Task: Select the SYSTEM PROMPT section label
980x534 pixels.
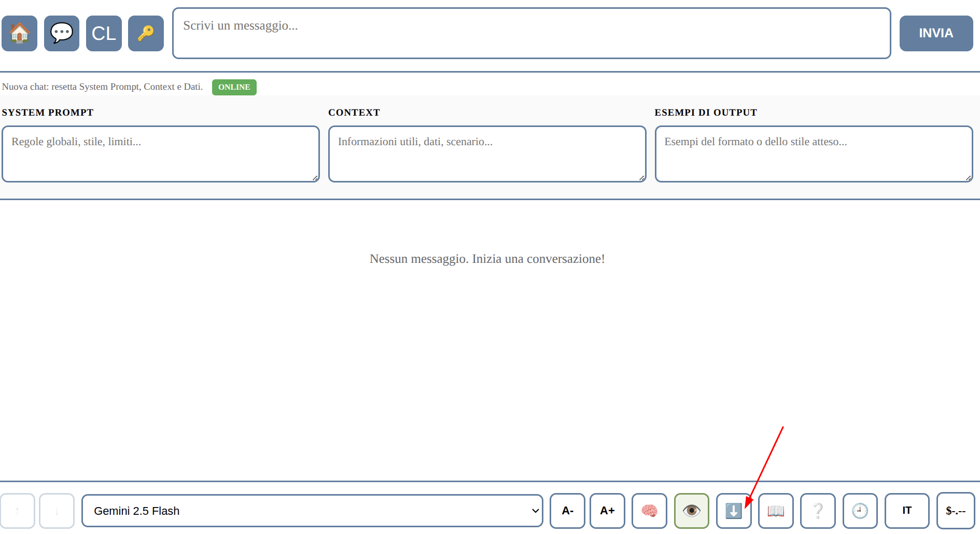Action: tap(48, 112)
